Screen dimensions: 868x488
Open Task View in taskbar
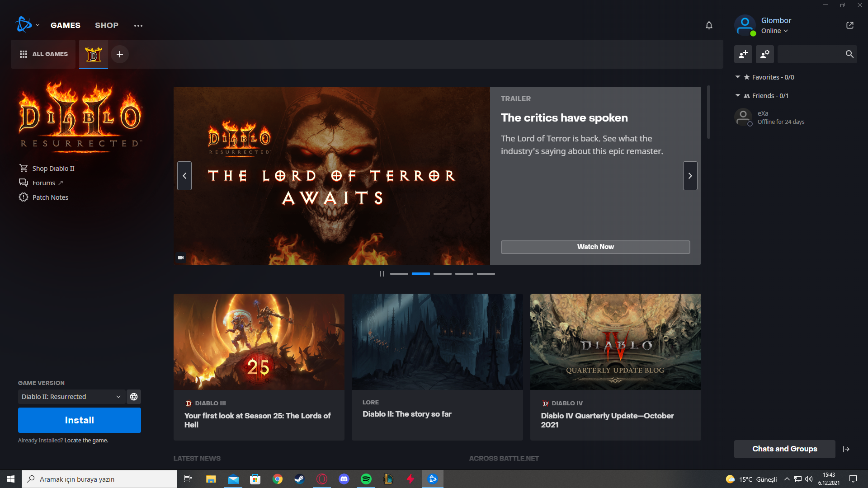click(x=188, y=479)
